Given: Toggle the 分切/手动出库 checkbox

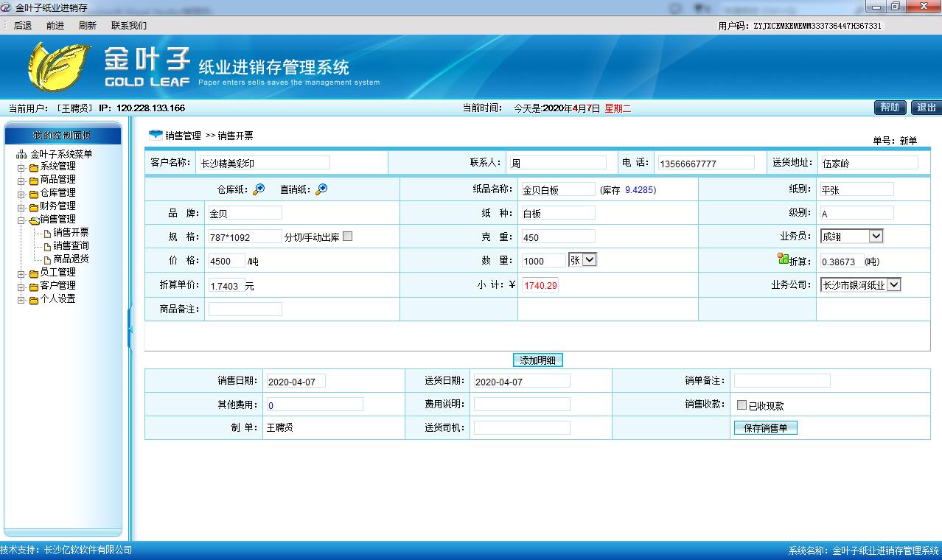Looking at the screenshot, I should click(348, 237).
